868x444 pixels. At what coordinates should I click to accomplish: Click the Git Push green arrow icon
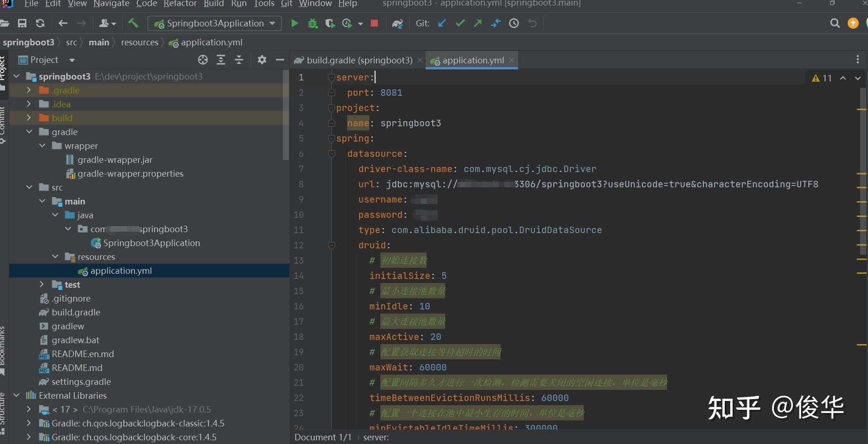click(x=477, y=23)
